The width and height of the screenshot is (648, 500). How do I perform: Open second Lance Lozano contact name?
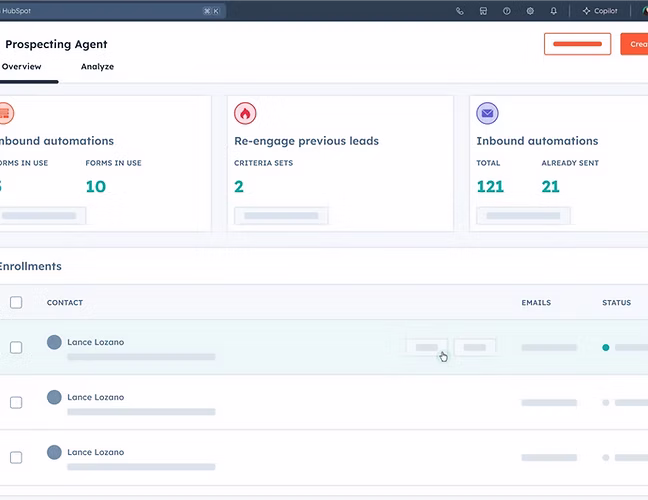[95, 397]
